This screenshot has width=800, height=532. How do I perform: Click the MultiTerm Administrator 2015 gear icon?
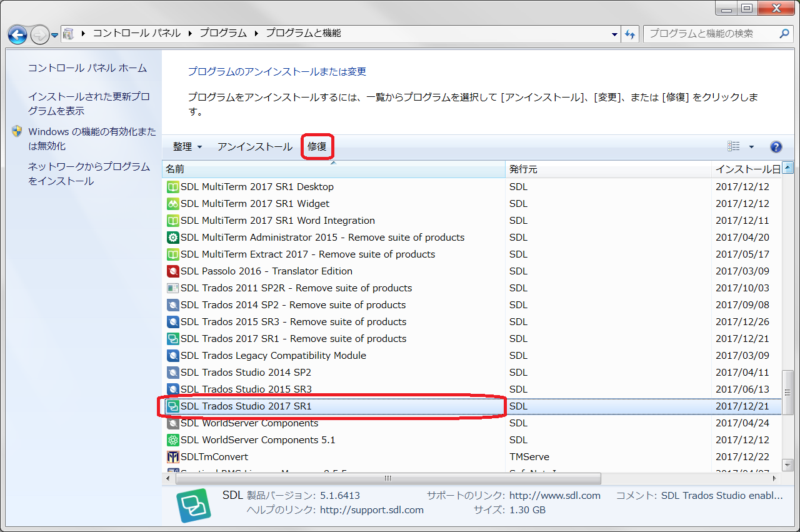tap(173, 238)
